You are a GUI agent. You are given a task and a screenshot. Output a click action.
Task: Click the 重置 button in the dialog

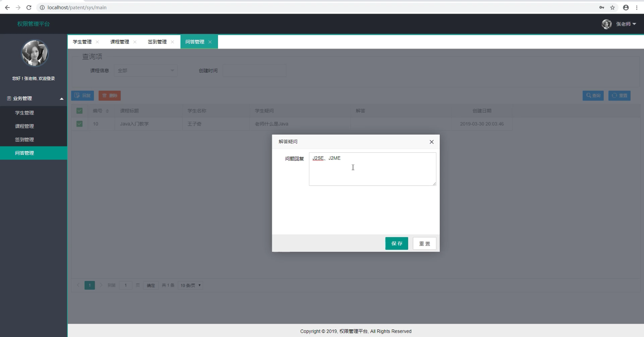pos(425,243)
